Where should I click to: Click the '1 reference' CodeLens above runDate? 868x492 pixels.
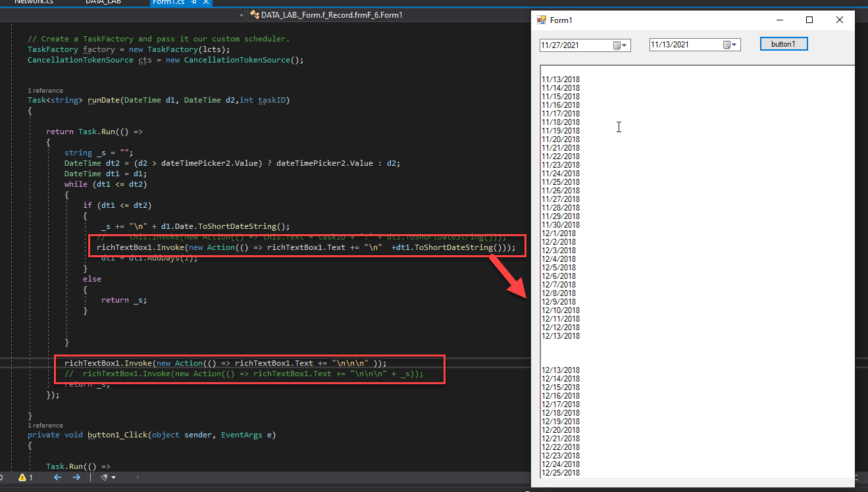(45, 91)
